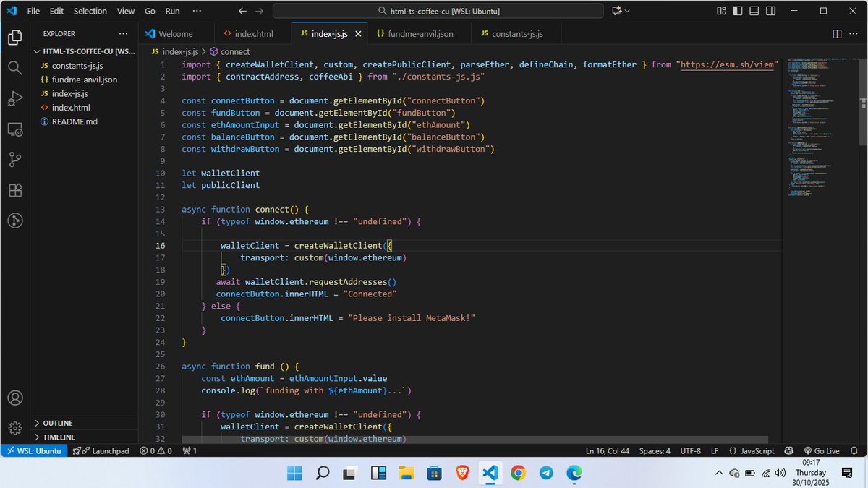Screen dimensions: 868x488
Task: Open breadcrumb index-js.js file dropdown
Action: pyautogui.click(x=175, y=52)
